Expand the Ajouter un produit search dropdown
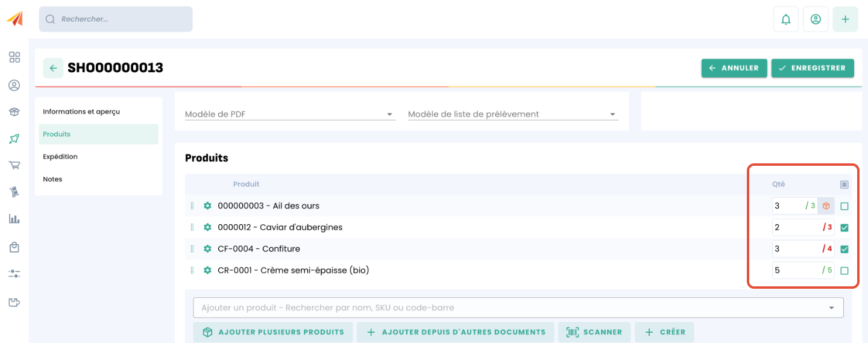Viewport: 868px width, 343px height. point(832,307)
